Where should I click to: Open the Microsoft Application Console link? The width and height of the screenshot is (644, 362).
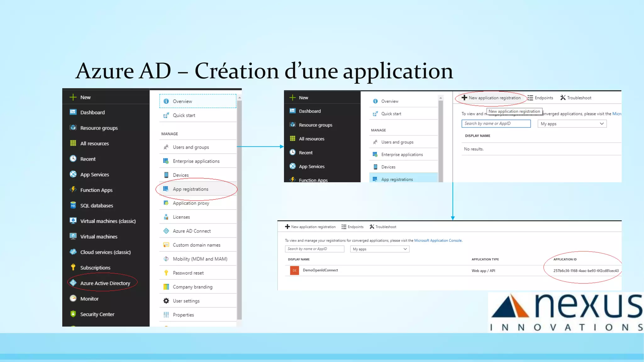click(438, 240)
